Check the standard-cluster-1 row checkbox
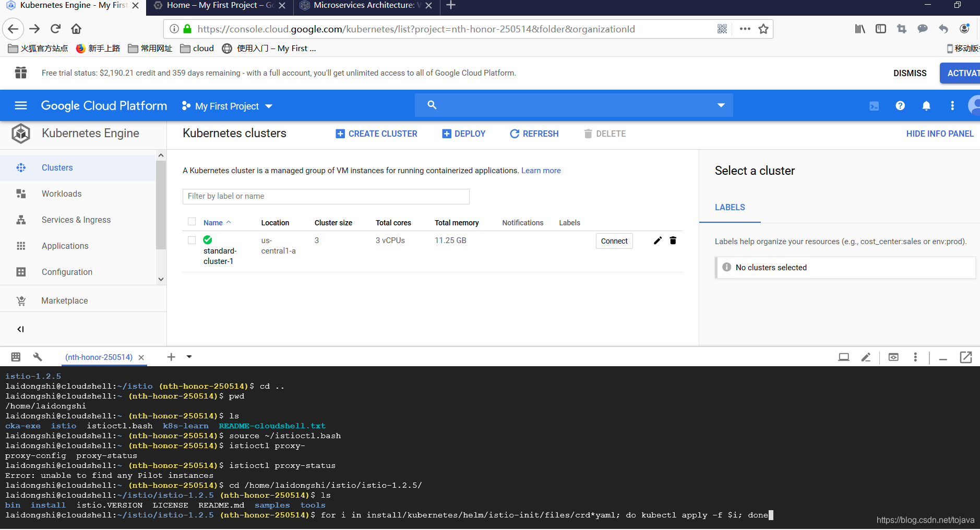 (192, 240)
